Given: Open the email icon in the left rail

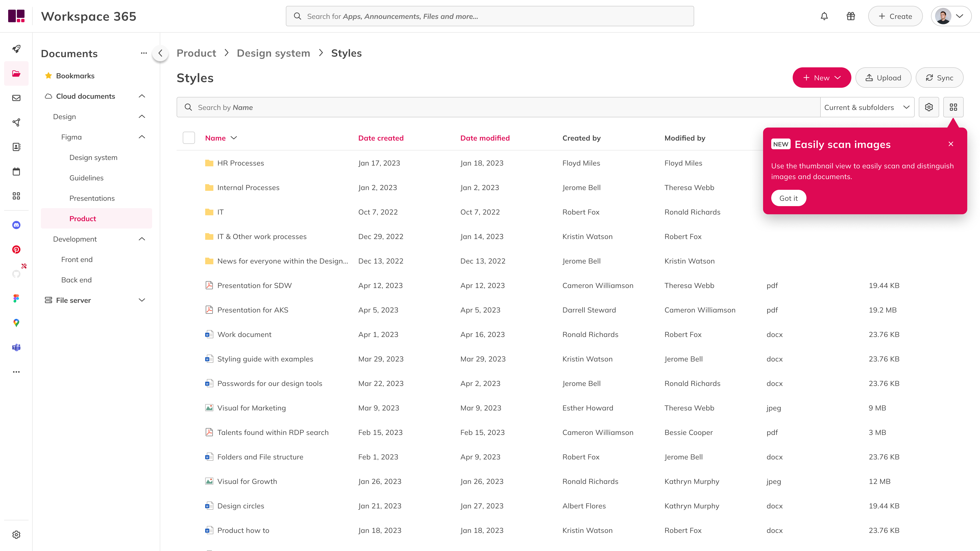Looking at the screenshot, I should click(x=16, y=98).
